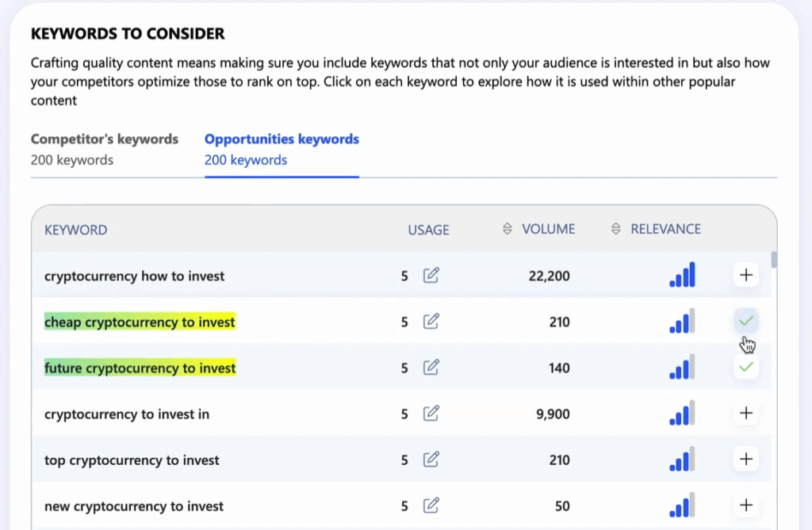The height and width of the screenshot is (530, 812).
Task: Click relevance bars for 'cryptocurrency to invest in'
Action: click(683, 413)
